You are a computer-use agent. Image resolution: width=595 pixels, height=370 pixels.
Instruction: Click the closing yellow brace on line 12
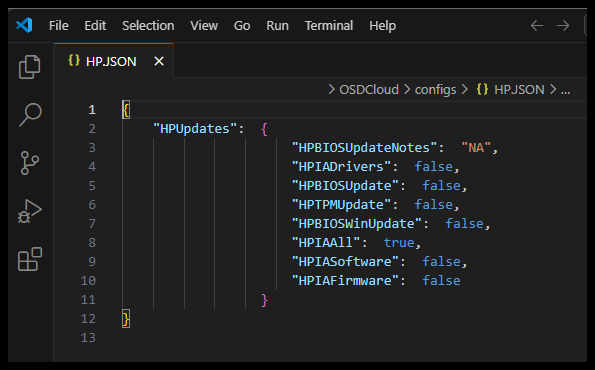coord(126,319)
